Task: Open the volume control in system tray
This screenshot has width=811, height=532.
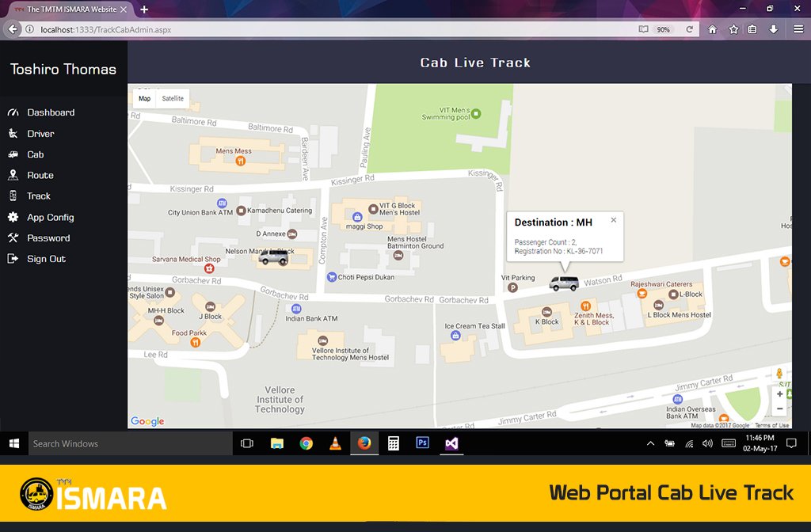Action: [707, 443]
